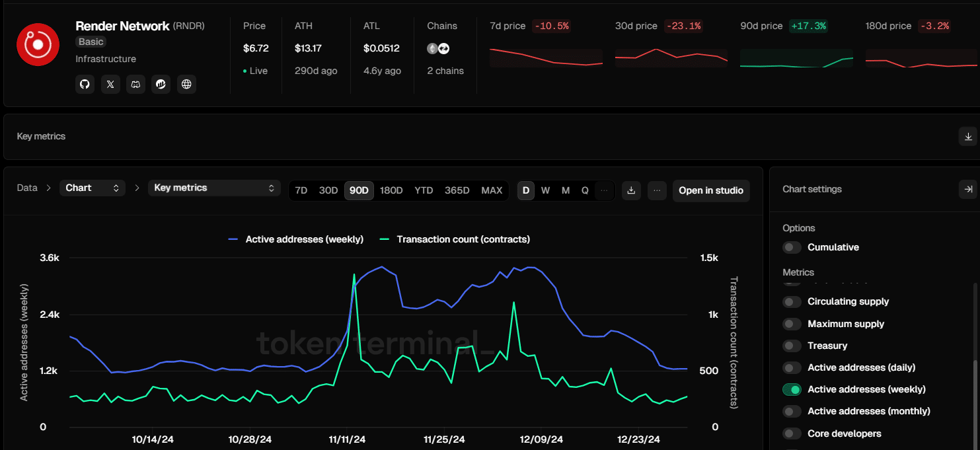The height and width of the screenshot is (450, 980).
Task: Click the 30d price sparkline
Action: pyautogui.click(x=671, y=58)
